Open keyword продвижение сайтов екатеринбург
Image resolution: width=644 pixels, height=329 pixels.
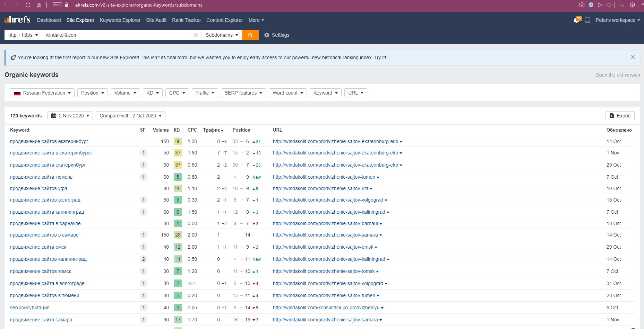(x=49, y=141)
